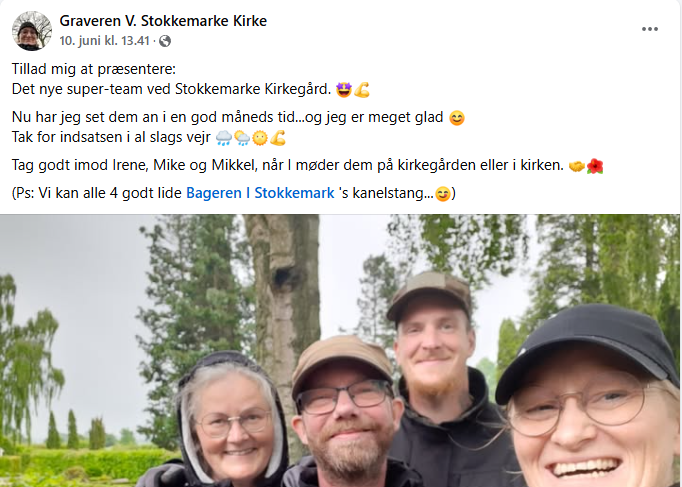Click the red hibiscus flower emoji

[x=595, y=166]
